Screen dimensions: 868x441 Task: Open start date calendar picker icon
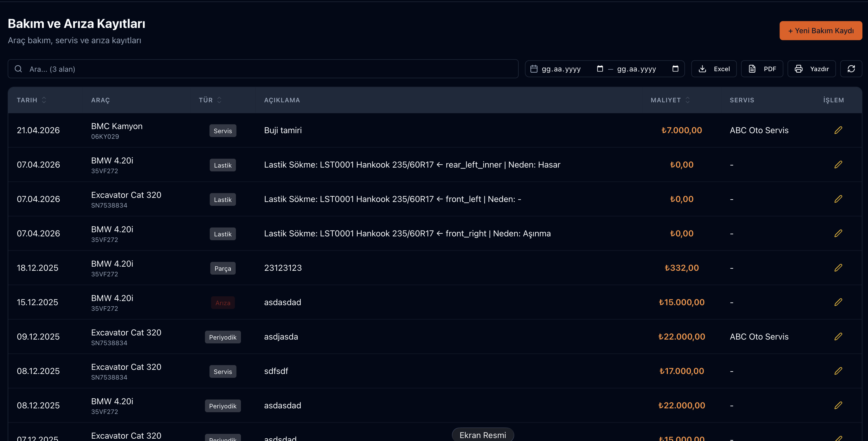(600, 69)
